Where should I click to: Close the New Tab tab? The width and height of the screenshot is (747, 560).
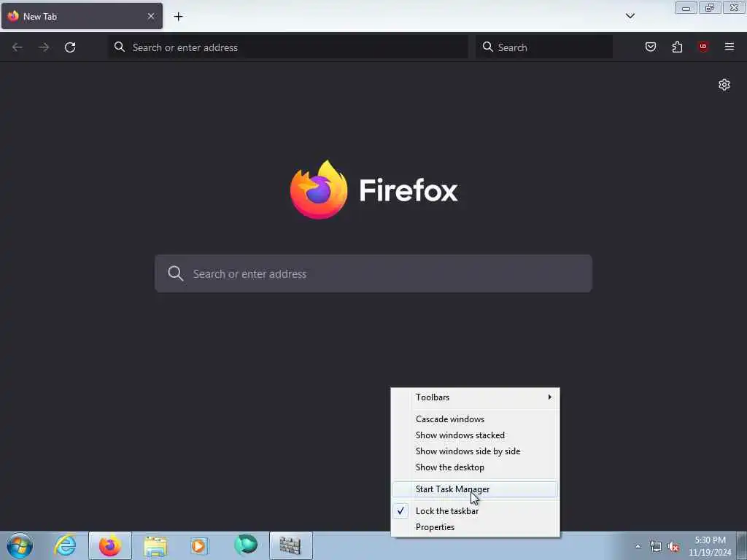click(x=151, y=16)
